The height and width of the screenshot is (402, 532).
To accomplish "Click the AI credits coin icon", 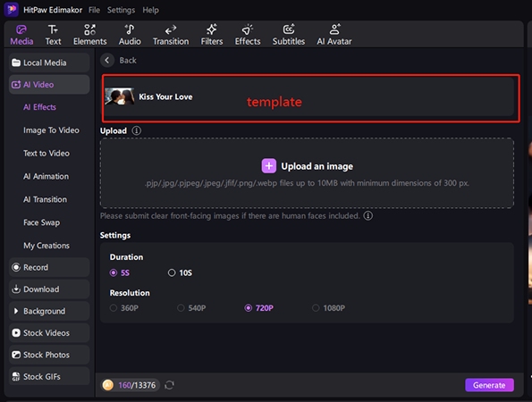I will [108, 385].
